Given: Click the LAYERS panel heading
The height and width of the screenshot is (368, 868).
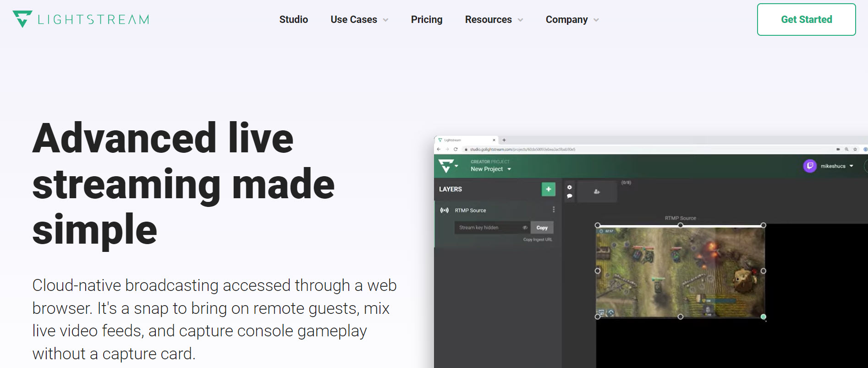Looking at the screenshot, I should 450,189.
